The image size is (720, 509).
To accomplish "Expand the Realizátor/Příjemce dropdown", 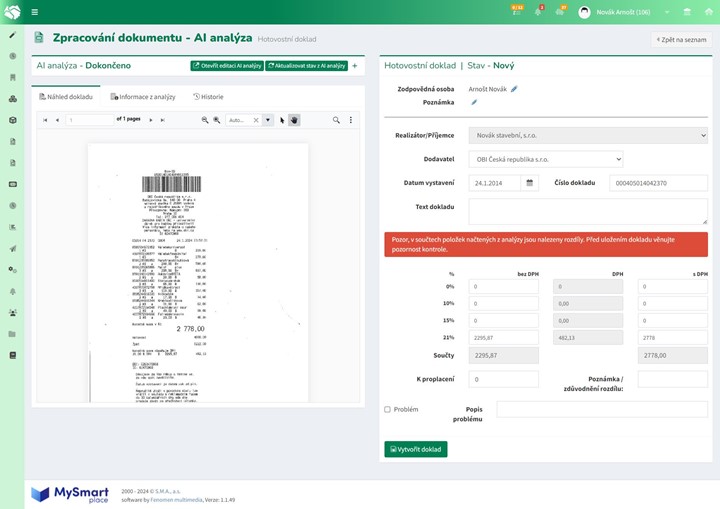I will [x=588, y=136].
